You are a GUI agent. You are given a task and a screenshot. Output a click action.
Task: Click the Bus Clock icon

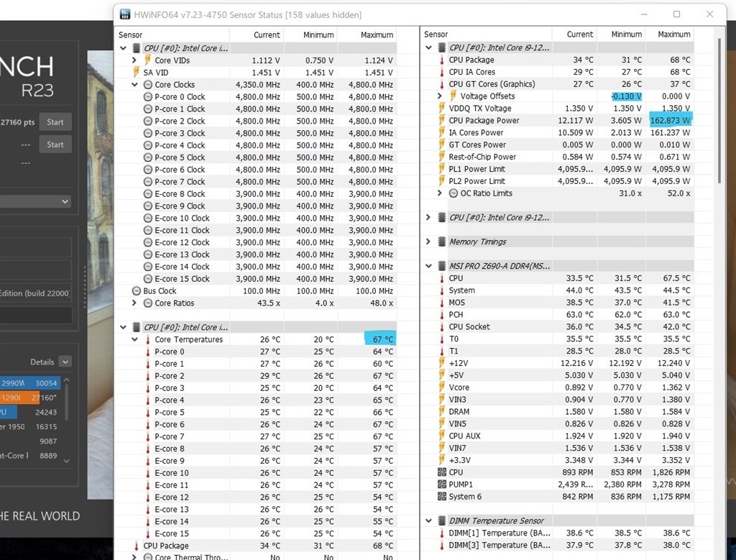click(136, 291)
